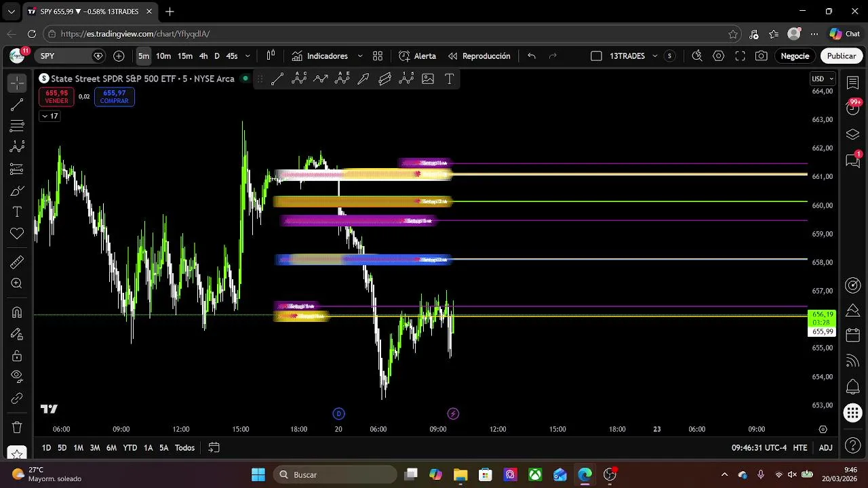Add symbol to compare with plus icon
The image size is (868, 488).
[119, 56]
